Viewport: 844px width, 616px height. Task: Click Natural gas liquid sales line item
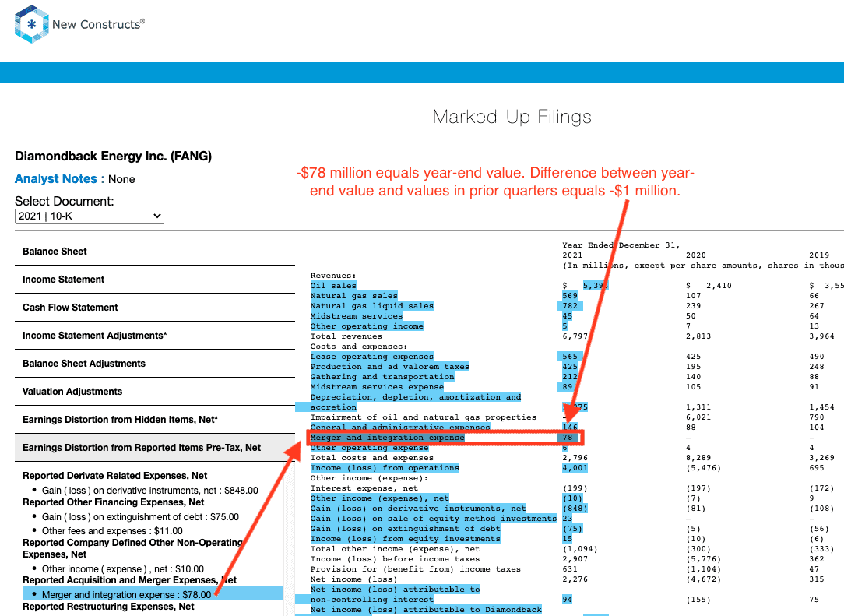[372, 306]
